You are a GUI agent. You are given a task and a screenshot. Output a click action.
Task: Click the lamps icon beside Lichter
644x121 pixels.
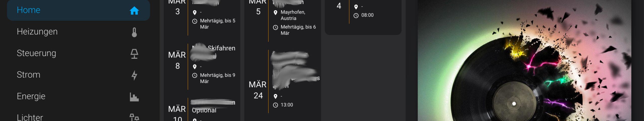[134, 117]
